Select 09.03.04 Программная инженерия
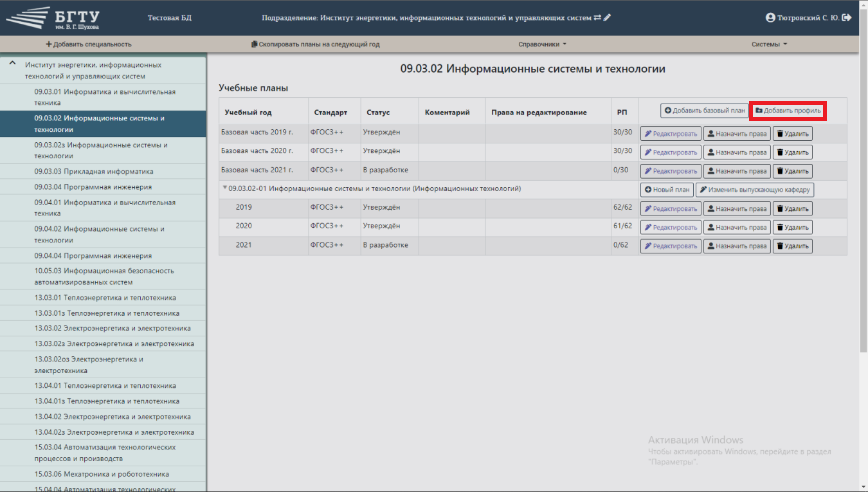Screen dimensions: 868x492 (x=103, y=187)
